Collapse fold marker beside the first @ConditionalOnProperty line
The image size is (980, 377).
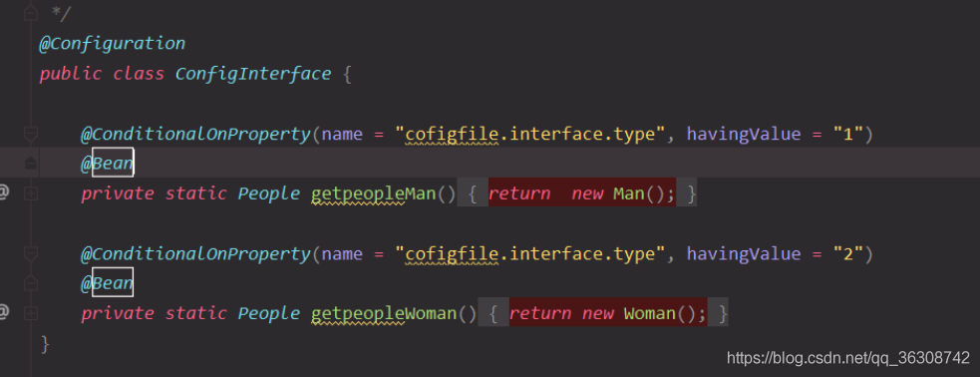(30, 134)
